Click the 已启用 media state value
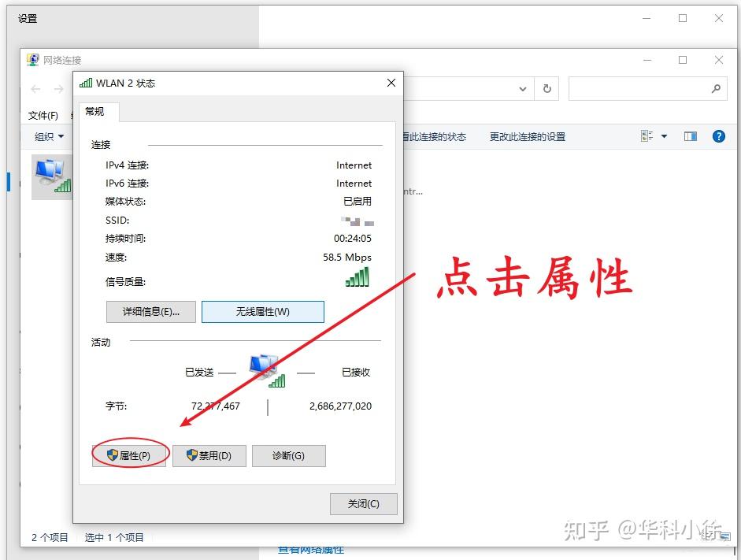The image size is (741, 560). pos(358,202)
